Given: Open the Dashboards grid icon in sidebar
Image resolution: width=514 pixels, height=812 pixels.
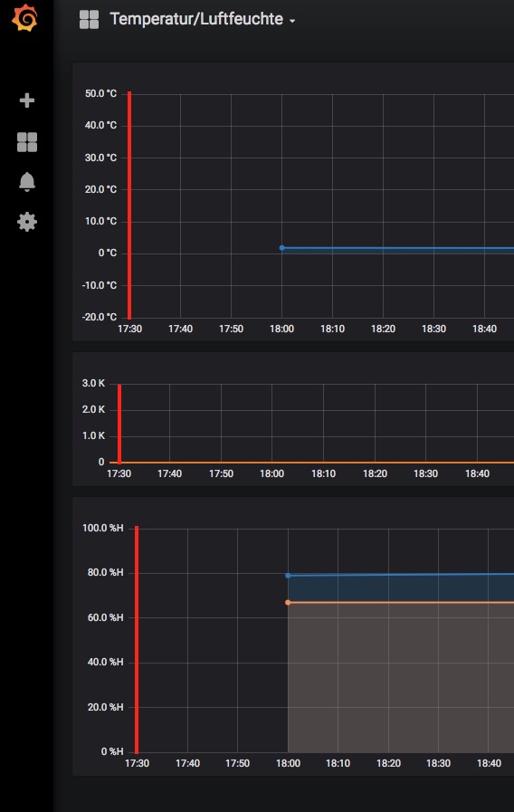Looking at the screenshot, I should pyautogui.click(x=27, y=142).
